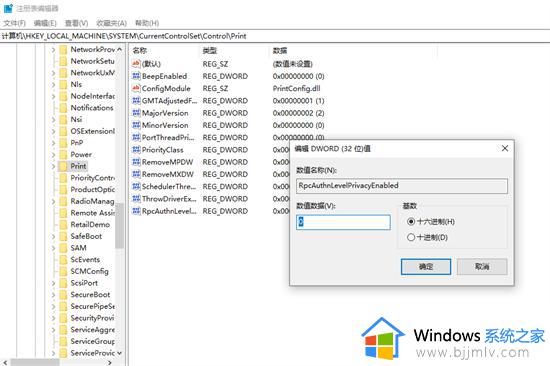
Task: Expand the NetworkProv tree node
Action: pyautogui.click(x=53, y=50)
